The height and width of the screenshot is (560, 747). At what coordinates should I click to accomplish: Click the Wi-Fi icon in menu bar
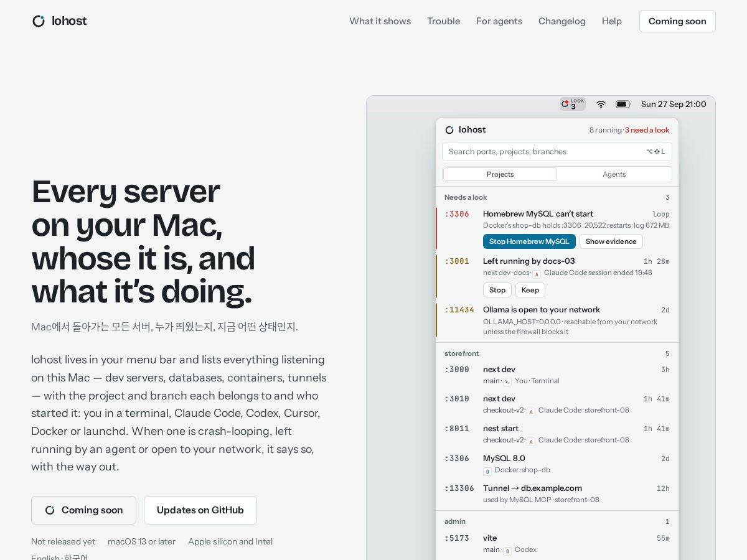point(601,104)
